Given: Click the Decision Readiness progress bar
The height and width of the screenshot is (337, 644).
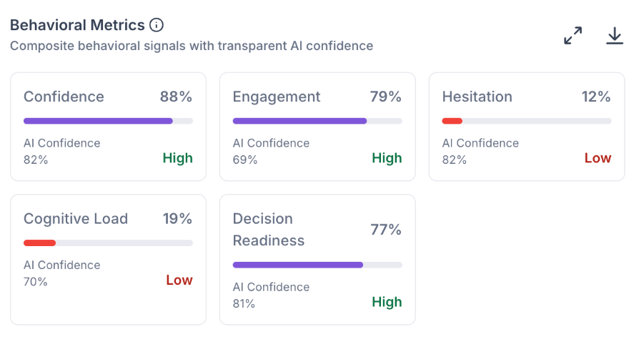Looking at the screenshot, I should (317, 265).
